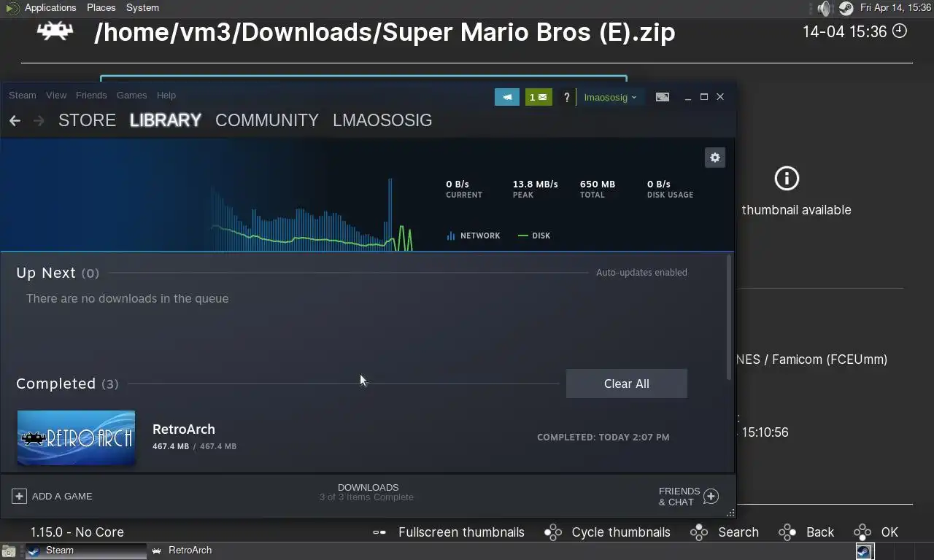Open the System menu
Image resolution: width=934 pixels, height=560 pixels.
(142, 7)
